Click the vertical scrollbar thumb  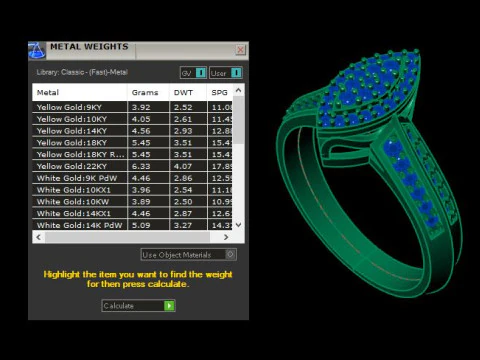238,120
